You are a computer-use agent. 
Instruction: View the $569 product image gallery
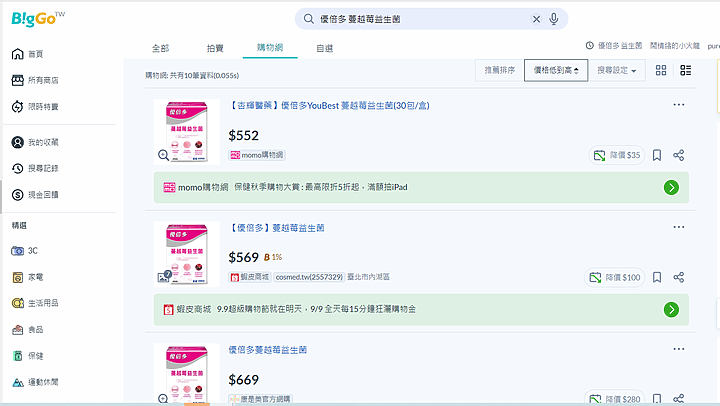(164, 276)
